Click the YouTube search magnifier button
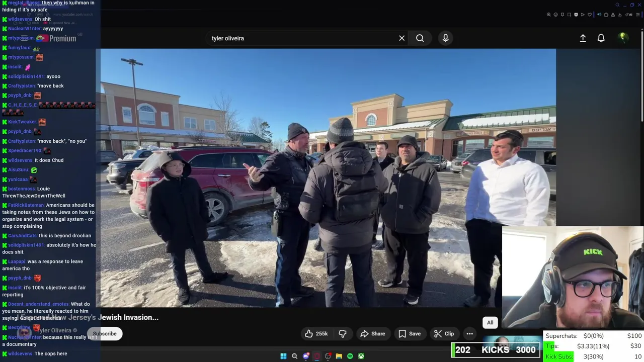 pyautogui.click(x=420, y=38)
